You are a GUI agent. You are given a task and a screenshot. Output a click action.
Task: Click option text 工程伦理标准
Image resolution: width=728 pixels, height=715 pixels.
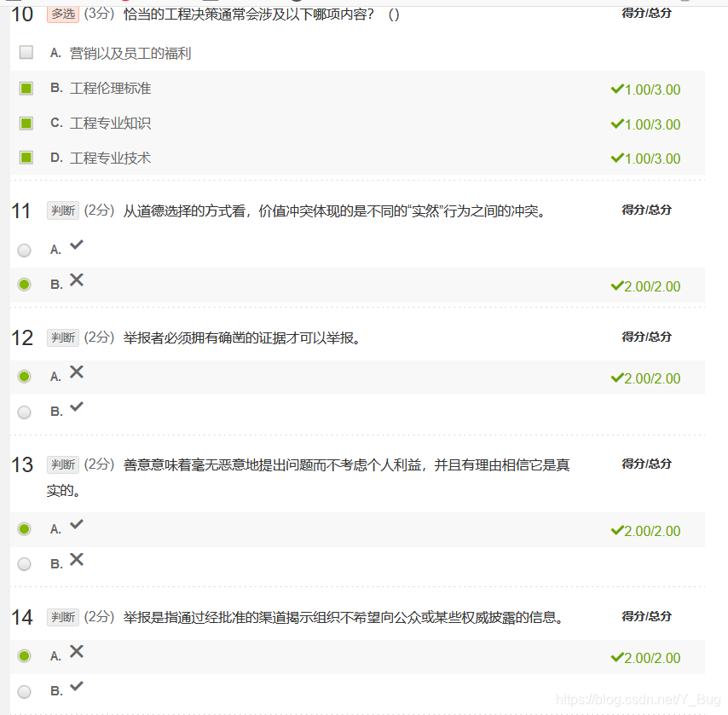click(111, 89)
